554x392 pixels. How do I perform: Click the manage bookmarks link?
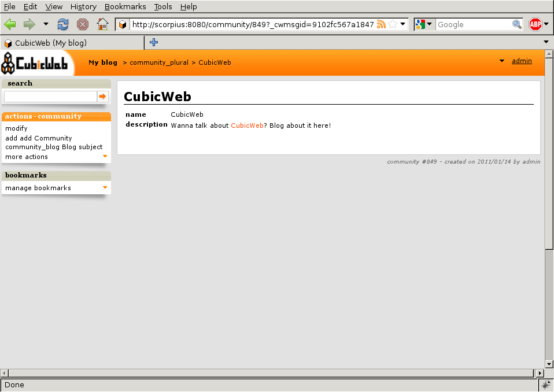coord(38,188)
